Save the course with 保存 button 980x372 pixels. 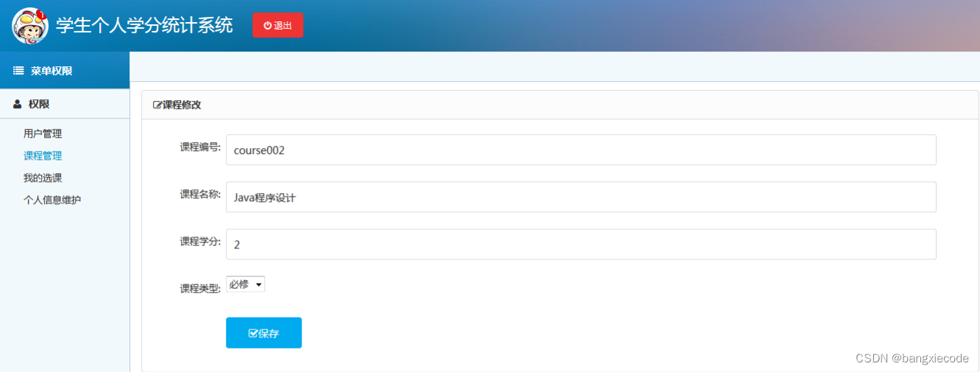(263, 333)
